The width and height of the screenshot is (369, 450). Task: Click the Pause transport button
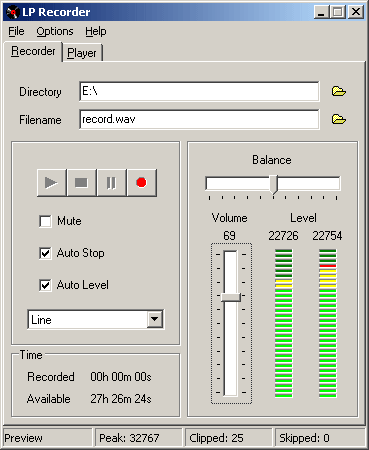click(x=112, y=183)
